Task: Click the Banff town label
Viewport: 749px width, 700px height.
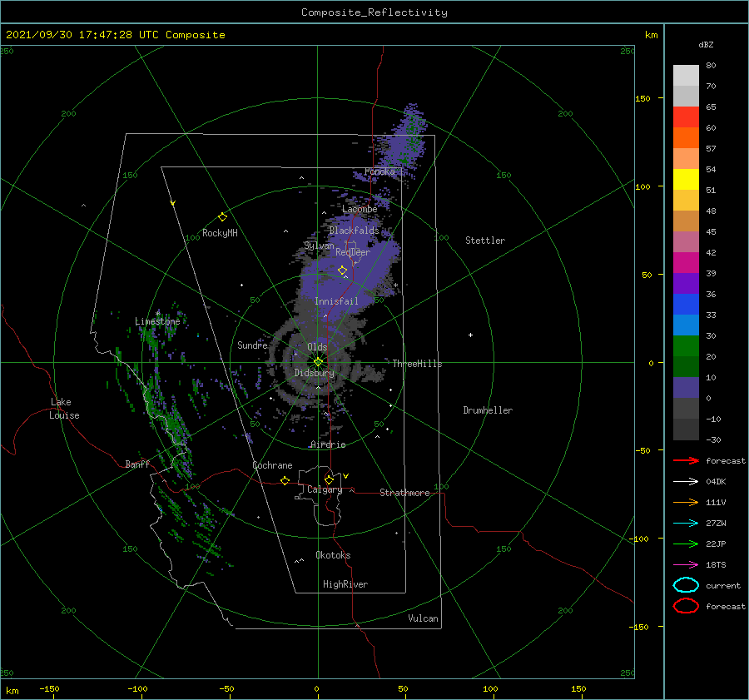Action: 137,464
